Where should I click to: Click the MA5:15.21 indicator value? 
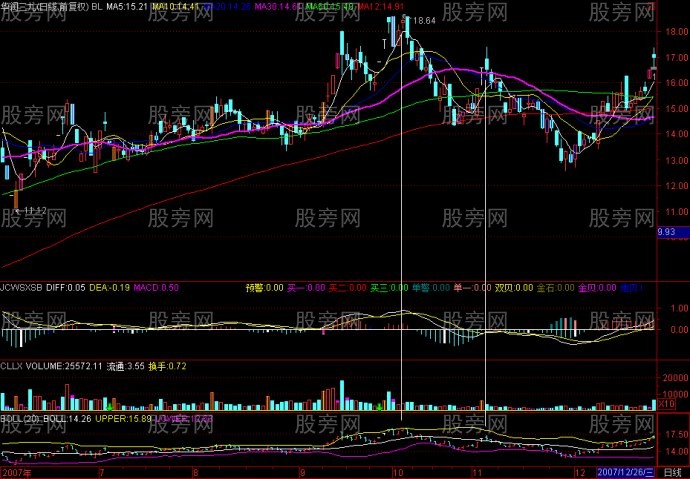tap(127, 7)
